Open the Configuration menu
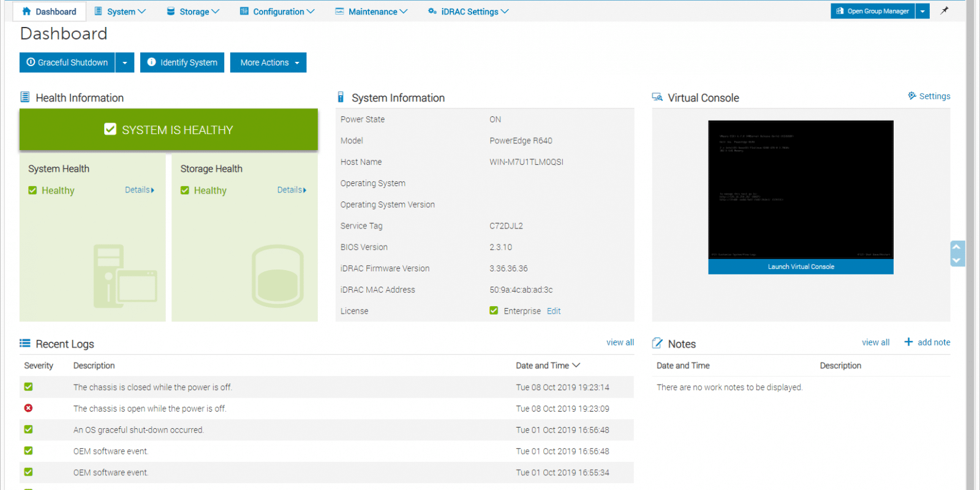The image size is (980, 490). coord(277,11)
